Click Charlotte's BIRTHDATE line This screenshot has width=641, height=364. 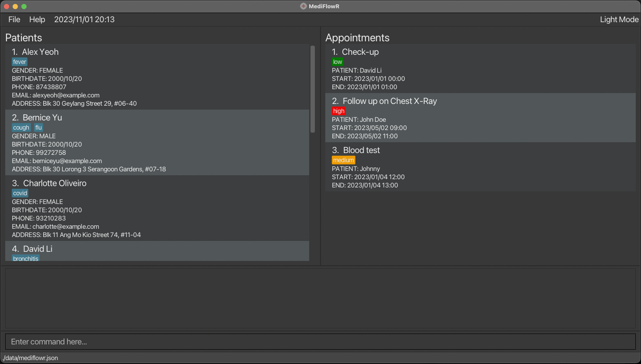tap(47, 210)
